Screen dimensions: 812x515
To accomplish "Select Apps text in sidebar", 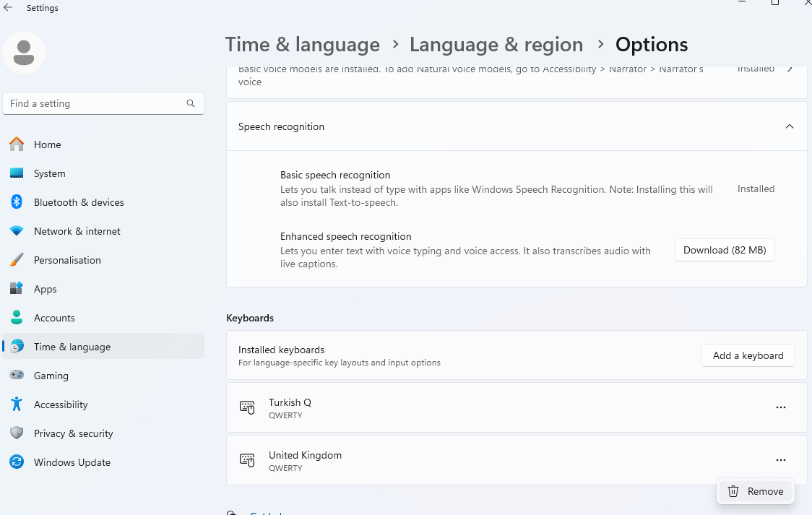I will [45, 290].
